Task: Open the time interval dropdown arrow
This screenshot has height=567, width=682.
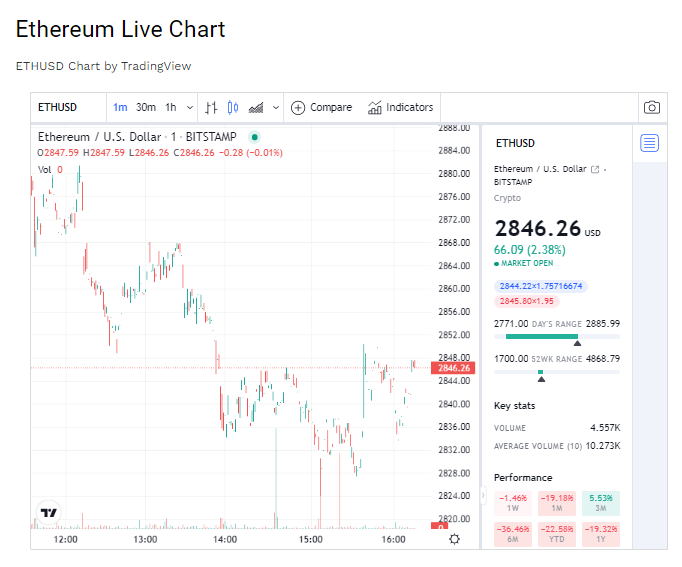Action: click(x=190, y=107)
